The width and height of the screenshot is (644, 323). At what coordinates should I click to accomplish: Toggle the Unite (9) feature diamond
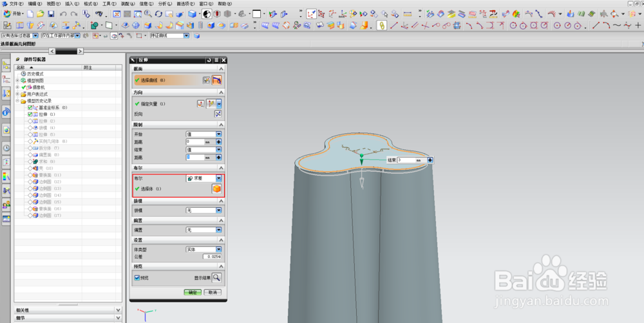(30, 161)
